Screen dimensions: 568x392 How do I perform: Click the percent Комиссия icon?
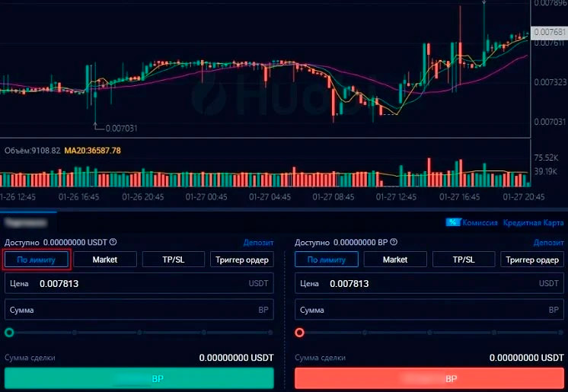click(454, 223)
